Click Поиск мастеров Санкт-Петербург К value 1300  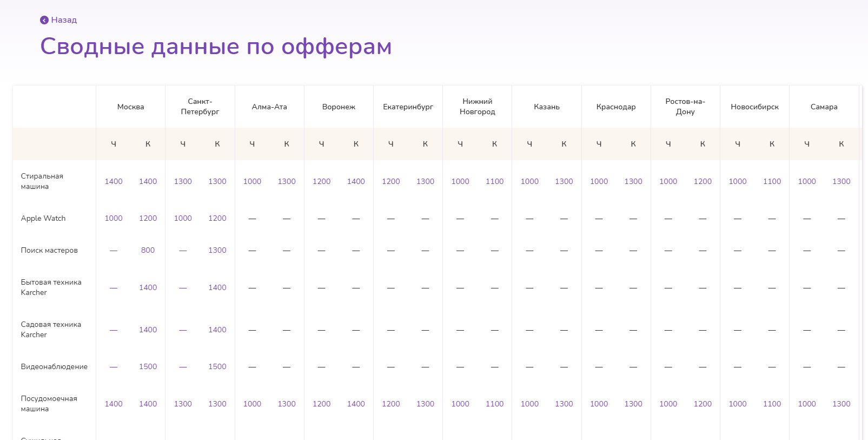[x=217, y=250]
